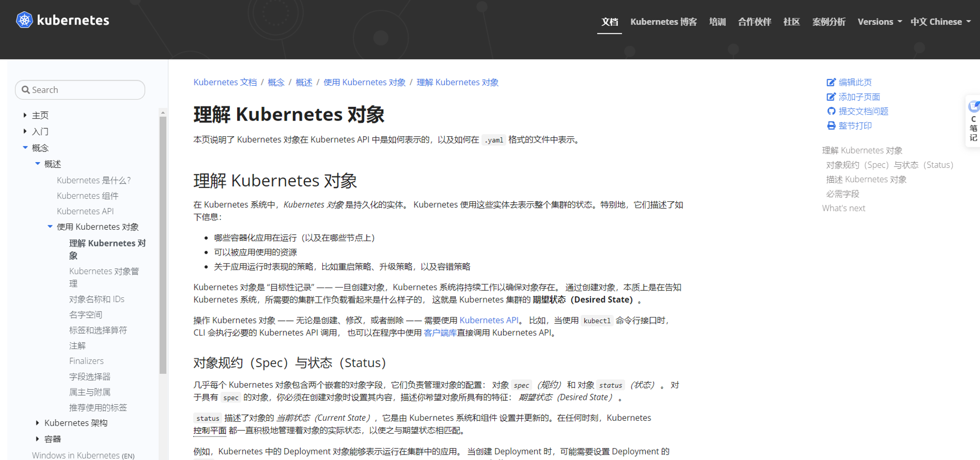Click breadcrumb 使用 Kubernetes 对象
980x460 pixels.
click(365, 82)
